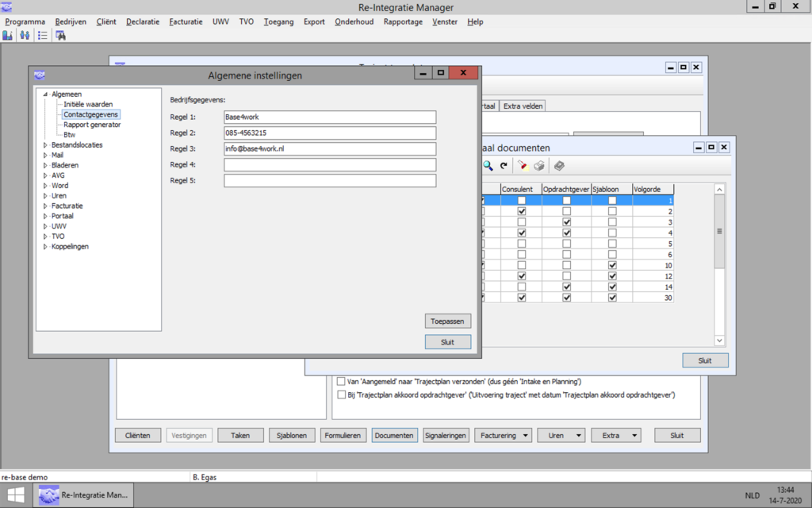Click Sluit in the documenten window

click(x=705, y=360)
